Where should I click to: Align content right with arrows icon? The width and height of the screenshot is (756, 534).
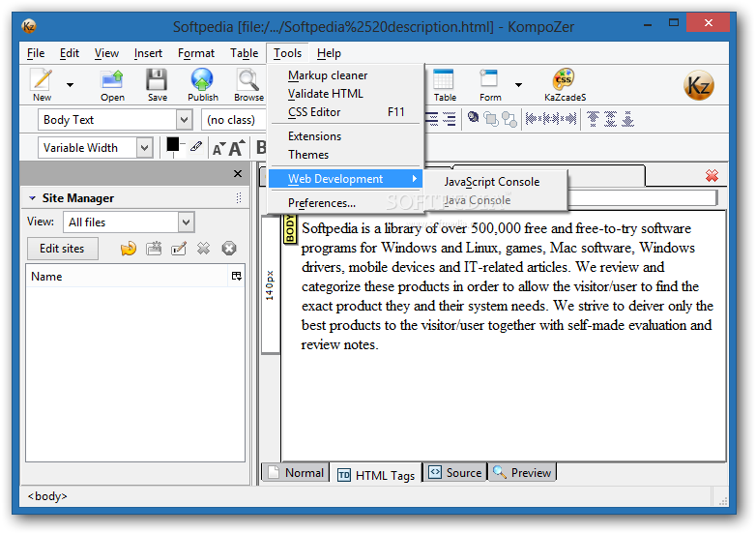point(567,118)
